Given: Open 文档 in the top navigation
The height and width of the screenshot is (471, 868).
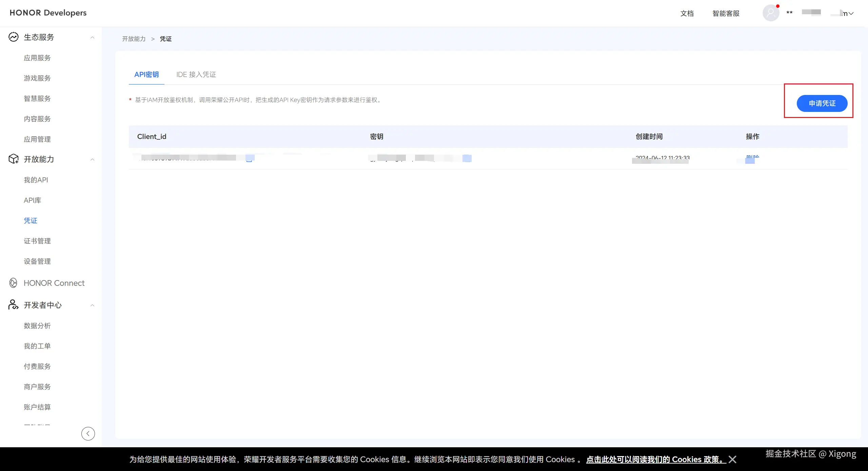Looking at the screenshot, I should pyautogui.click(x=687, y=14).
